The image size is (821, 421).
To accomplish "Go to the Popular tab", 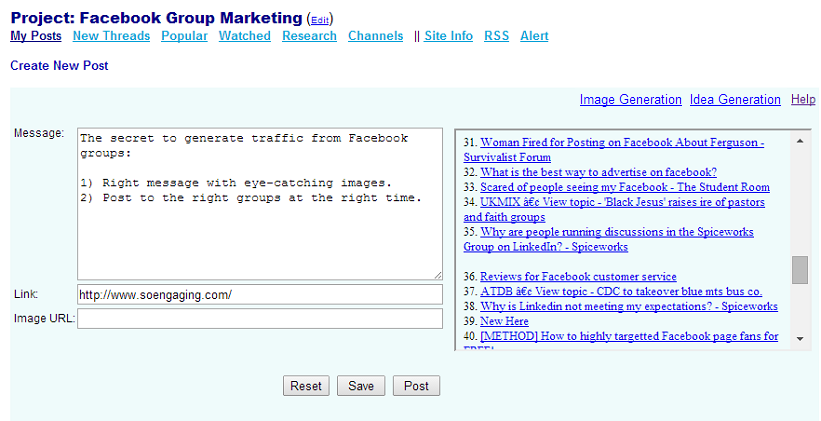I will (184, 36).
